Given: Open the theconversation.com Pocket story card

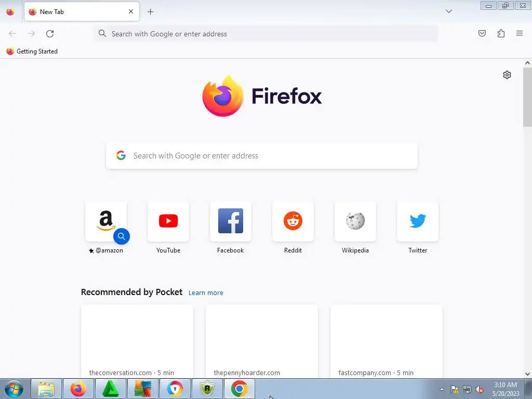Looking at the screenshot, I should coord(137,341).
